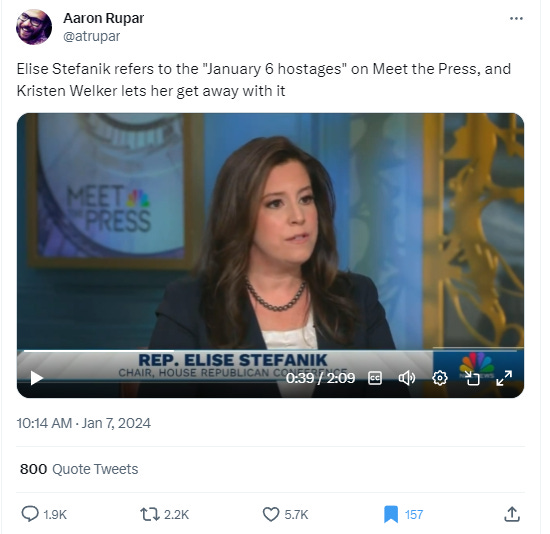
Task: Open the three-dot more options menu
Action: click(516, 18)
